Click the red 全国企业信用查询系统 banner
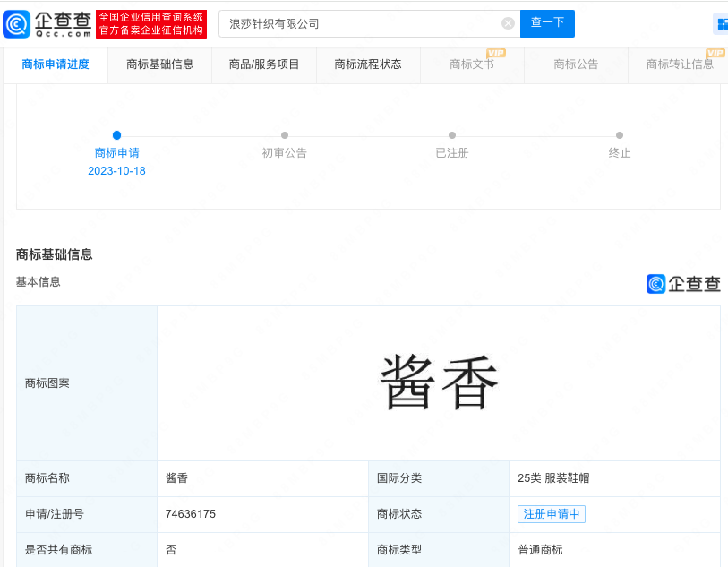Viewport: 728px width, 567px height. click(151, 24)
